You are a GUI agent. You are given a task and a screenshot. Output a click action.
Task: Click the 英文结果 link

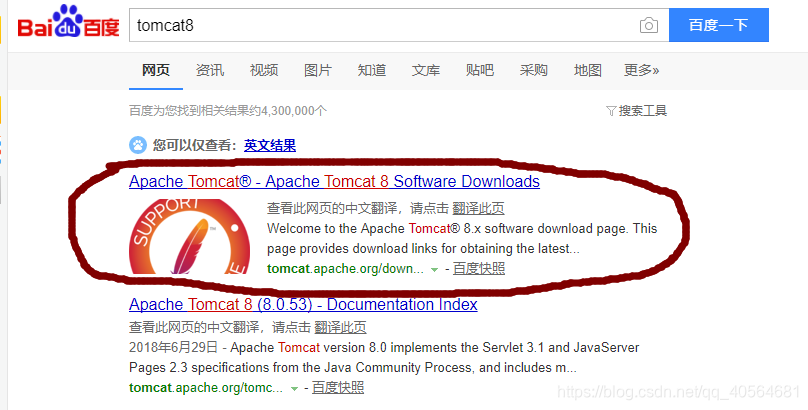click(270, 145)
